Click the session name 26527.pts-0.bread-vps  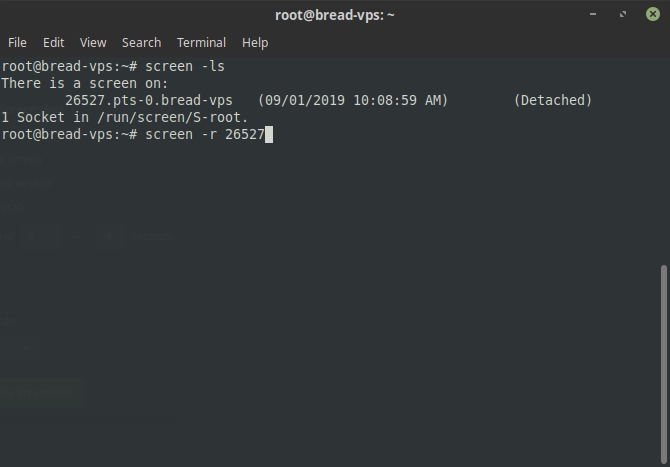click(x=149, y=100)
